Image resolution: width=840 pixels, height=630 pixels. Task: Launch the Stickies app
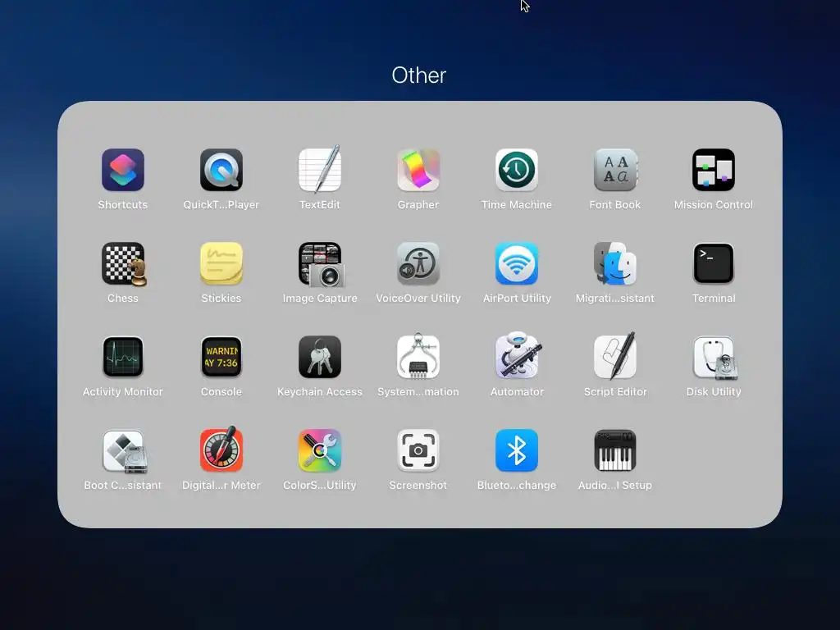[221, 263]
